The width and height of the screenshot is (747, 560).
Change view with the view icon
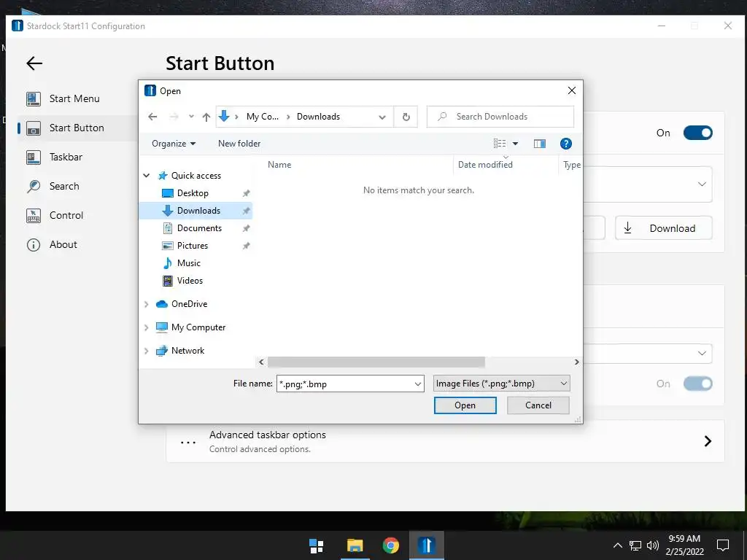(x=500, y=144)
